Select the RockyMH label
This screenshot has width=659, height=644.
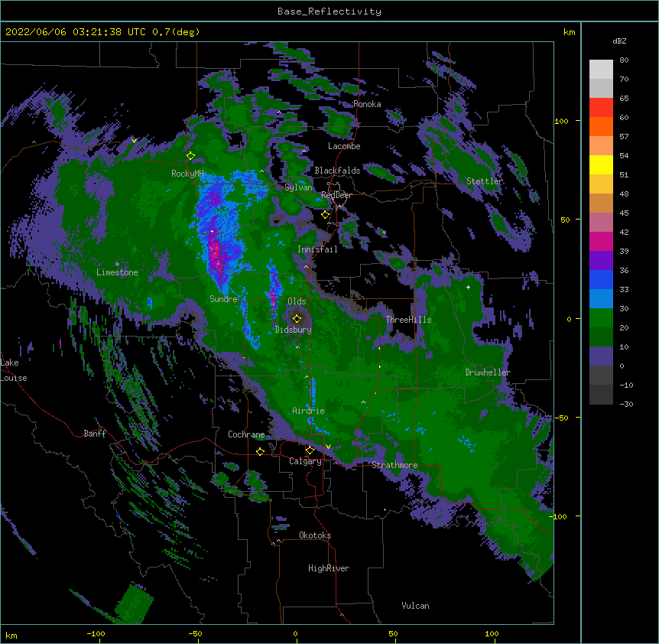click(x=187, y=174)
